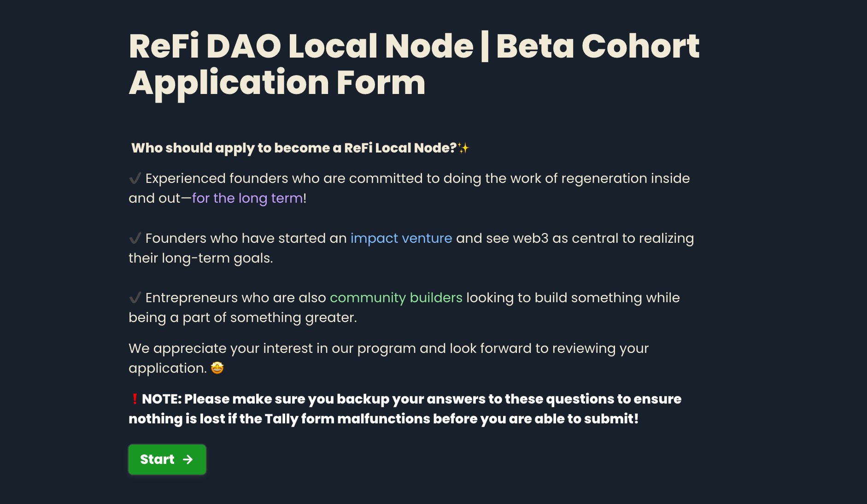The height and width of the screenshot is (504, 867).
Task: Click the green Start button
Action: coord(167,459)
